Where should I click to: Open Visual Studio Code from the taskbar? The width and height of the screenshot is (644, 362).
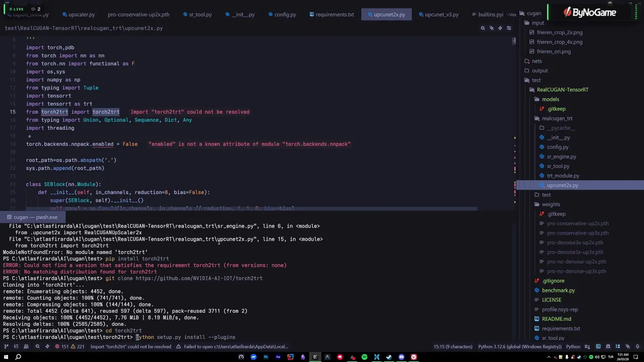[376, 357]
